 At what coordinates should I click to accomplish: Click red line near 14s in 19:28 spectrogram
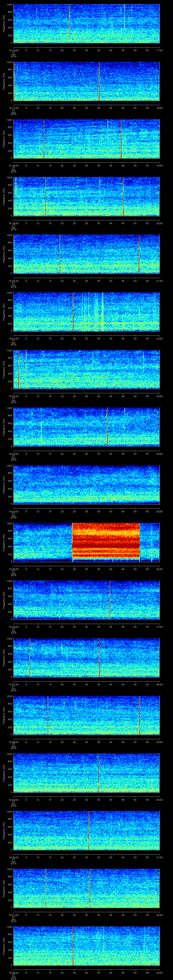[x=48, y=715]
